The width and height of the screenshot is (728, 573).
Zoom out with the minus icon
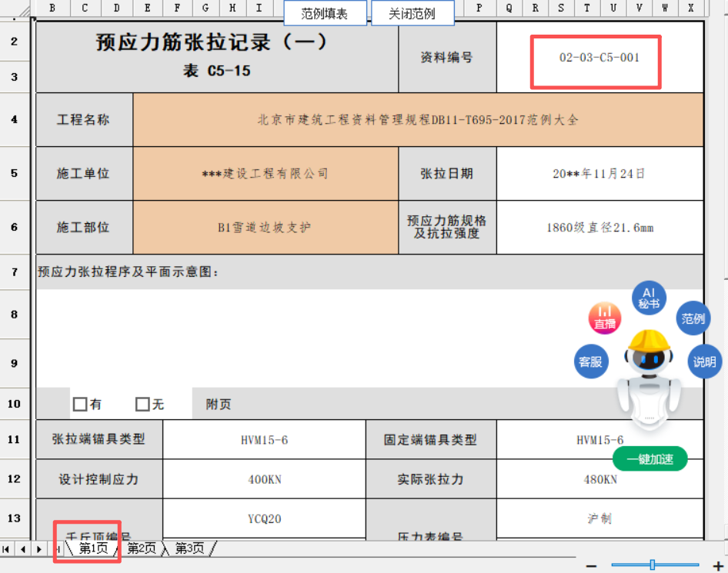(x=591, y=565)
